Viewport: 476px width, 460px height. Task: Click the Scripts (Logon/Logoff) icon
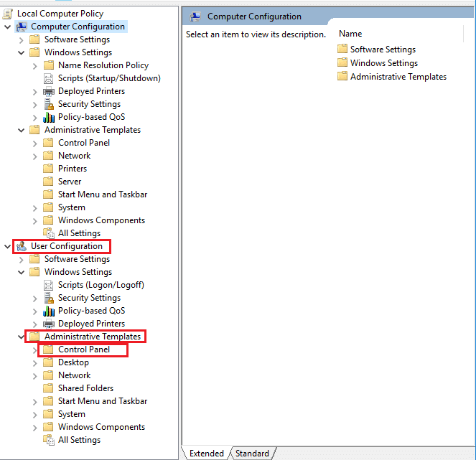pyautogui.click(x=49, y=285)
